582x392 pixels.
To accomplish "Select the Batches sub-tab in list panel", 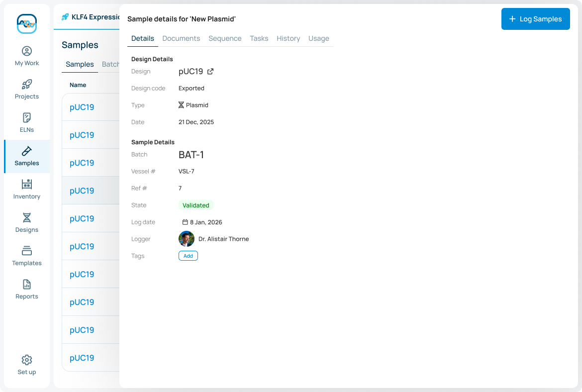I will 110,64.
